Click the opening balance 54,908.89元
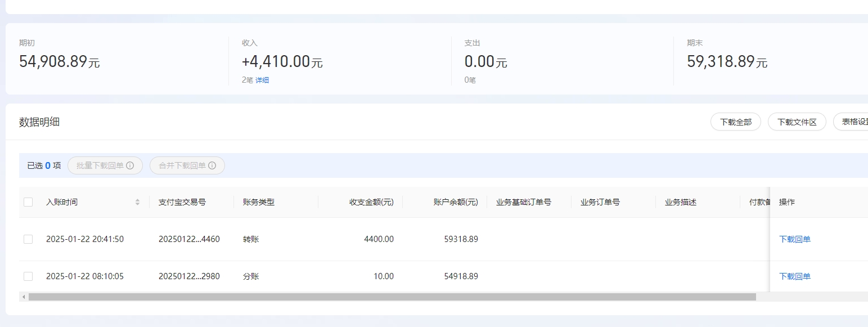868x327 pixels. pyautogui.click(x=60, y=61)
